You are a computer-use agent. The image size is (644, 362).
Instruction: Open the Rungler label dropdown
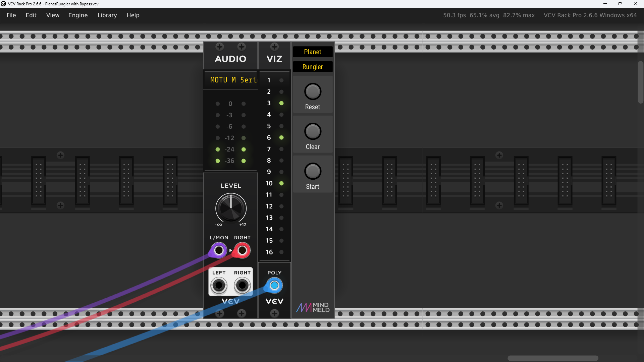tap(313, 67)
